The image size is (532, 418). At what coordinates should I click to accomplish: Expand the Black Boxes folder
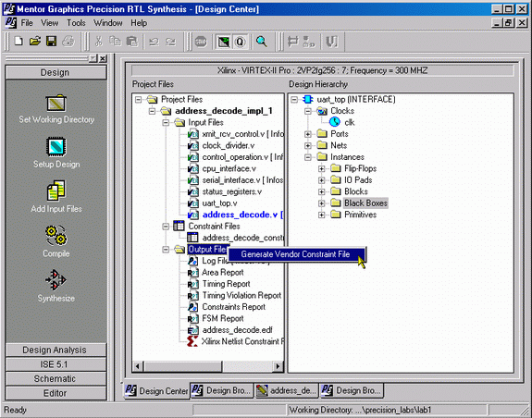tap(322, 203)
